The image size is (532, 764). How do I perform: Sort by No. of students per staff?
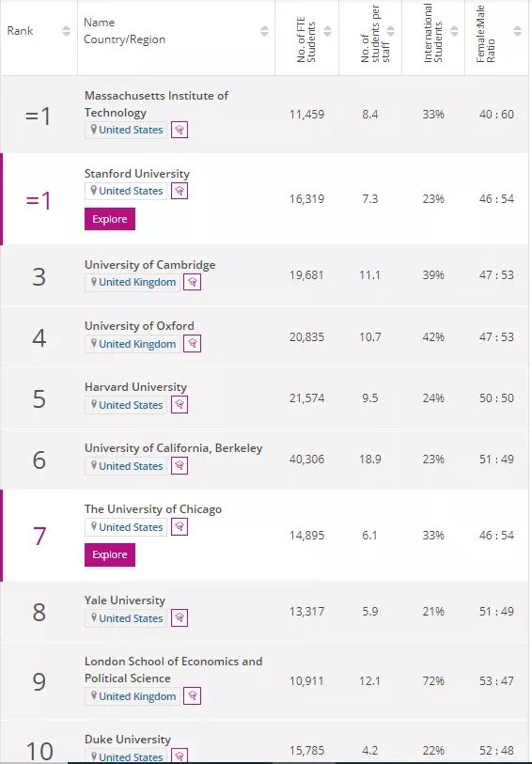(391, 31)
